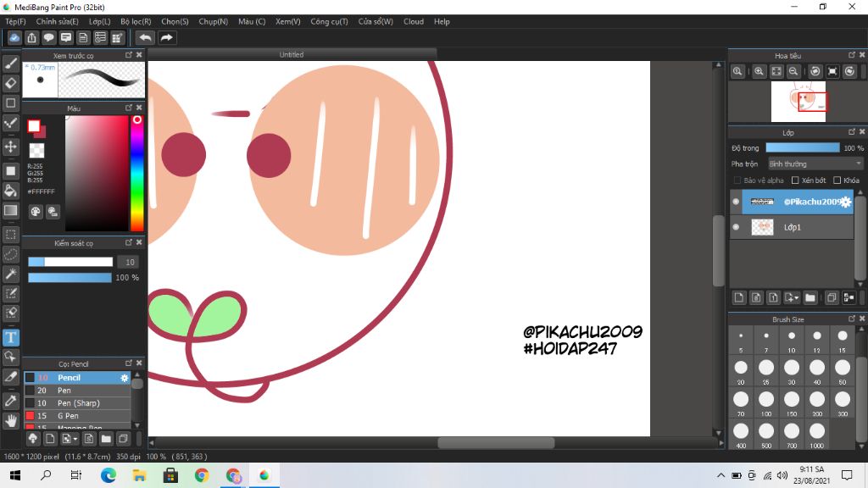This screenshot has width=868, height=488.
Task: Open the color palette icon
Action: click(36, 211)
